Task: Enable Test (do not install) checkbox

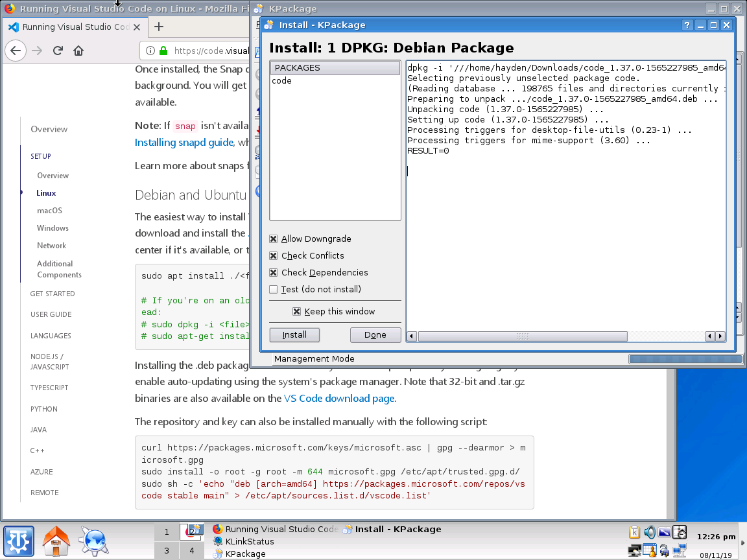Action: [274, 289]
